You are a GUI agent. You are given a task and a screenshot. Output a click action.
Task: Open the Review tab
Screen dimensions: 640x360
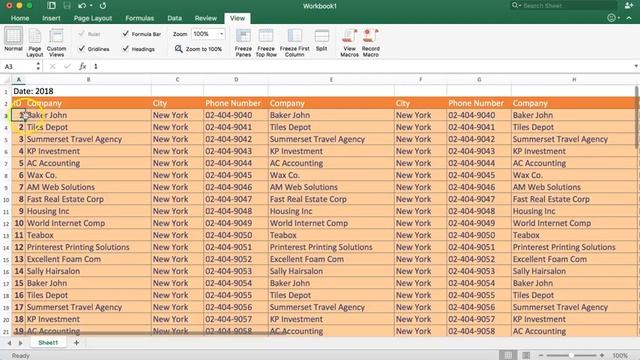[x=206, y=18]
